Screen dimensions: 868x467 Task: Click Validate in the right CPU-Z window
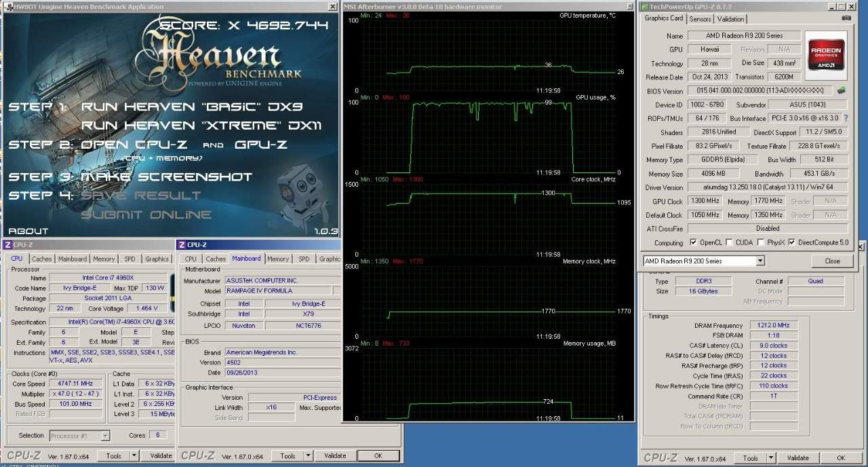coord(798,458)
